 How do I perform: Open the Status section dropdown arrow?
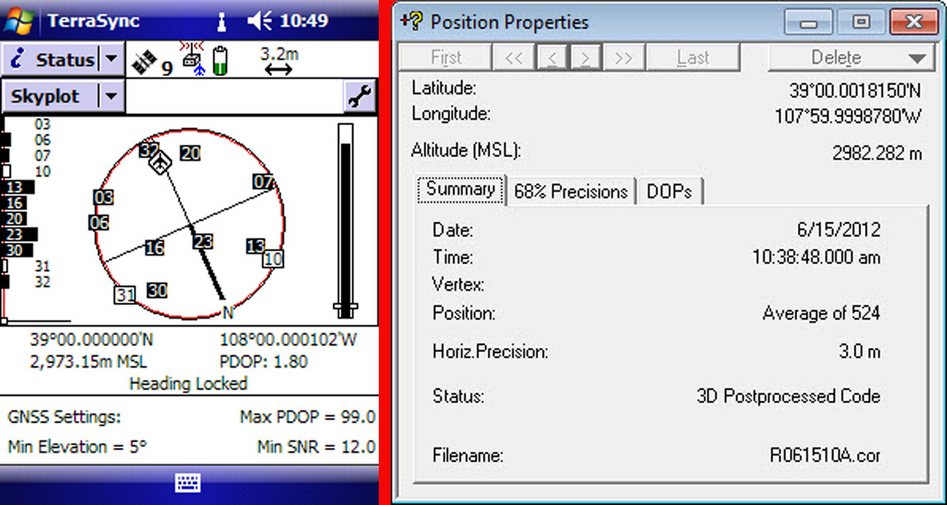pos(111,59)
